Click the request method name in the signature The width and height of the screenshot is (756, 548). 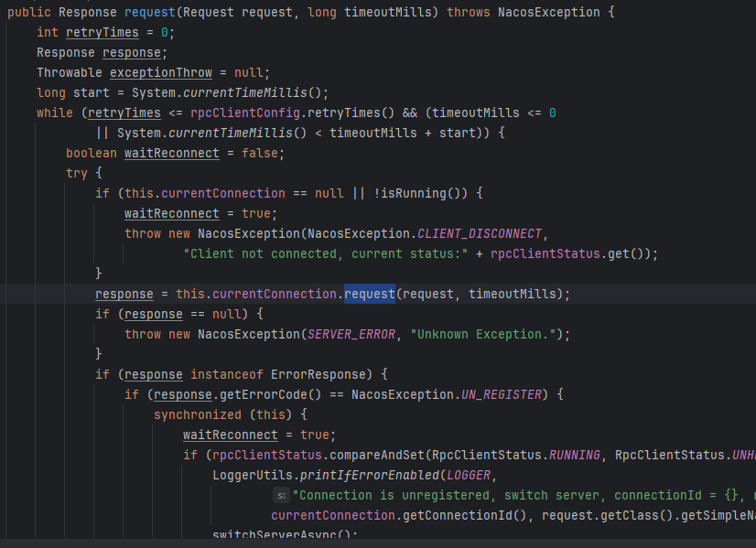click(x=150, y=12)
